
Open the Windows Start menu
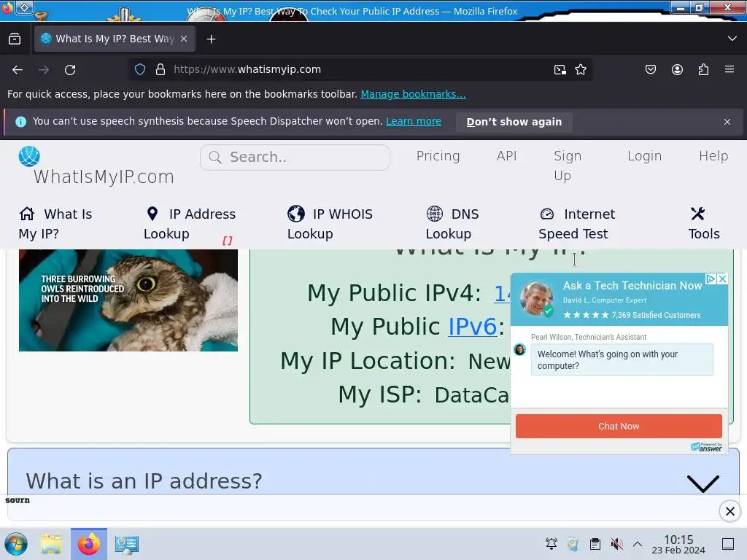point(16,544)
